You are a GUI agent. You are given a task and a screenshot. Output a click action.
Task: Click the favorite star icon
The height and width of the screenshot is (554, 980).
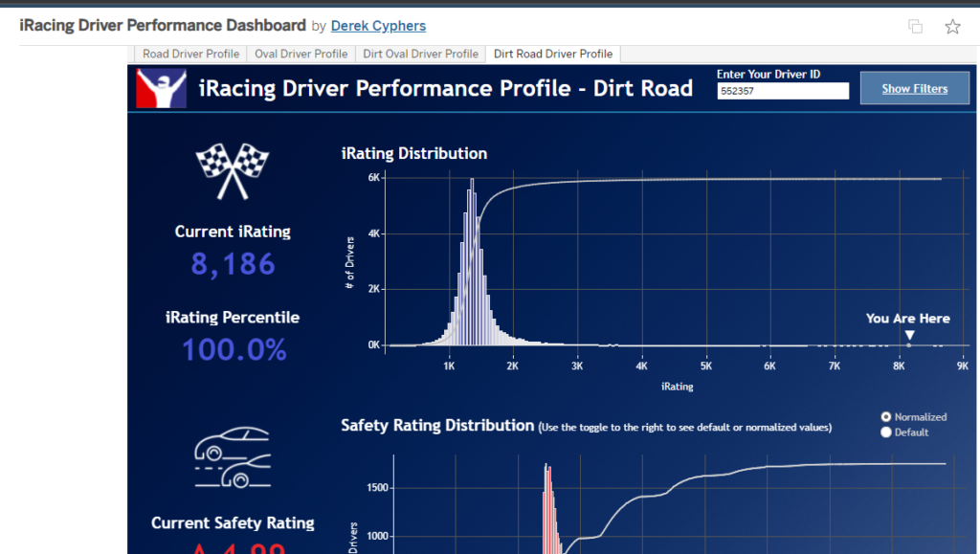(952, 27)
